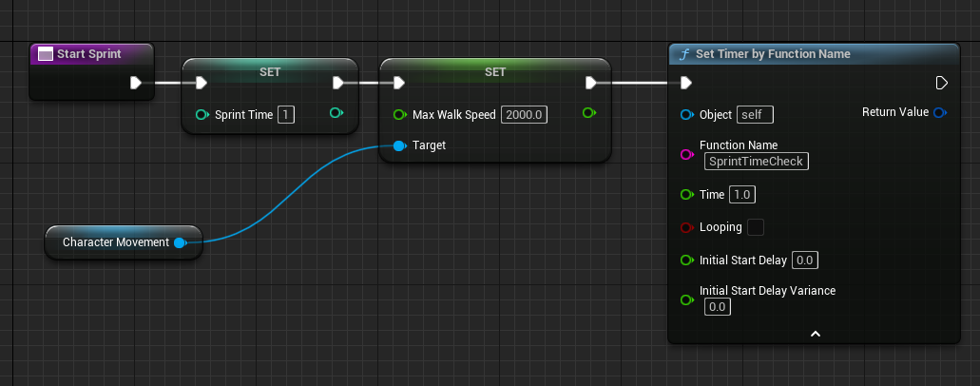Select the Character Movement variable node
This screenshot has width=980, height=386.
tap(124, 242)
